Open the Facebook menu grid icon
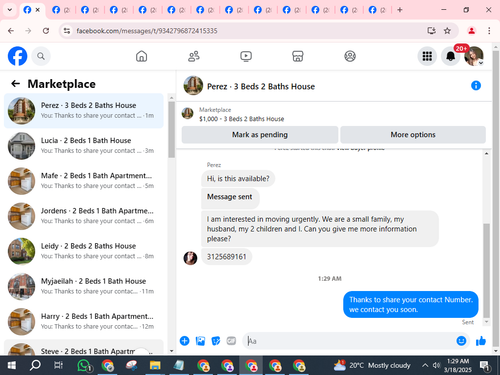 (x=427, y=56)
